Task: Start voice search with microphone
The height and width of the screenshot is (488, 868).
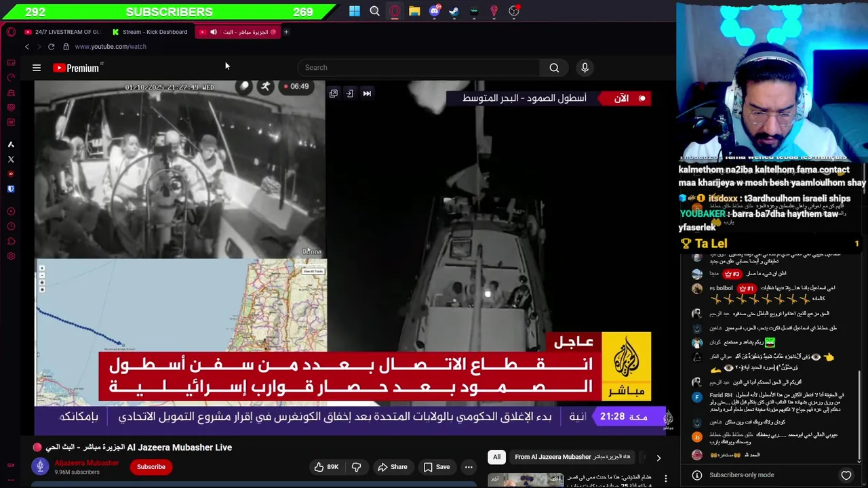Action: coord(585,67)
